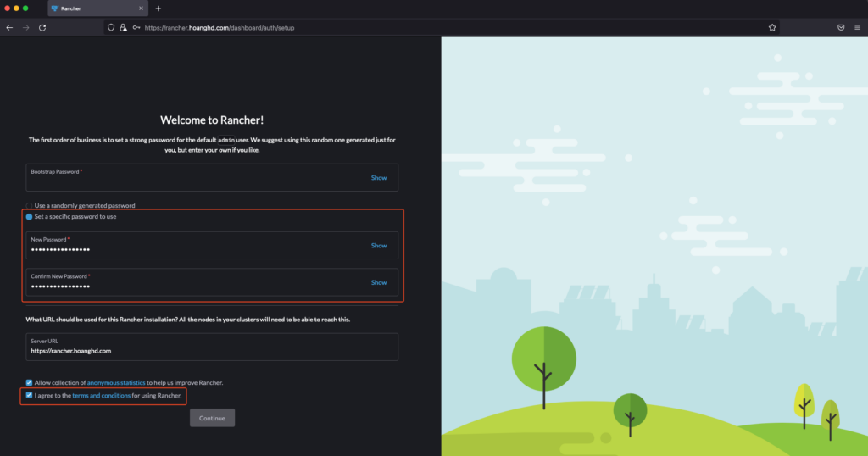
Task: Click the macOS green maximize window button
Action: click(x=25, y=8)
